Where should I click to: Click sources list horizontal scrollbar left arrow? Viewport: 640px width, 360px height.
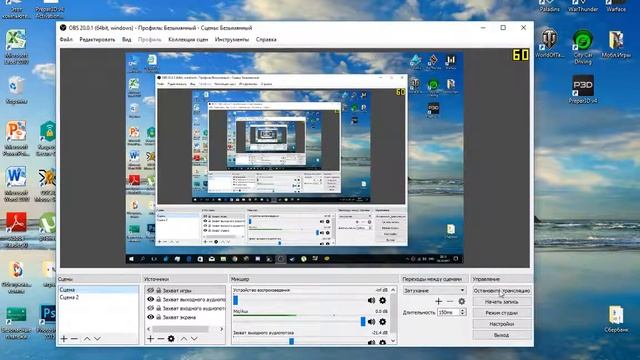[x=149, y=329]
